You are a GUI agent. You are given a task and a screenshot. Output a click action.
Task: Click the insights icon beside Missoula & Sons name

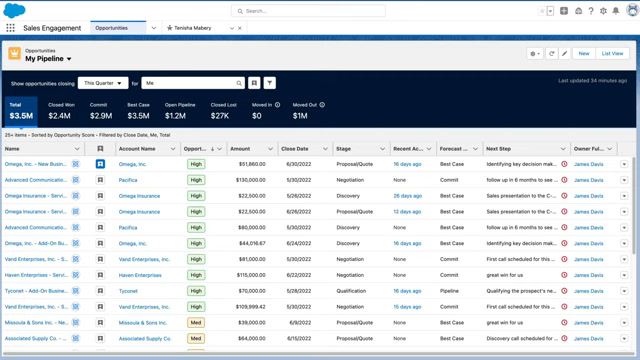point(76,322)
